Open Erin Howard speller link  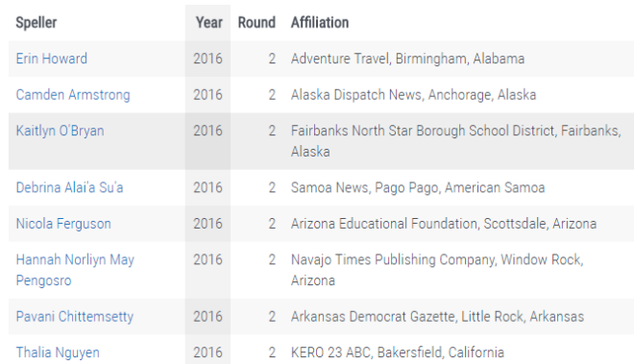point(51,59)
